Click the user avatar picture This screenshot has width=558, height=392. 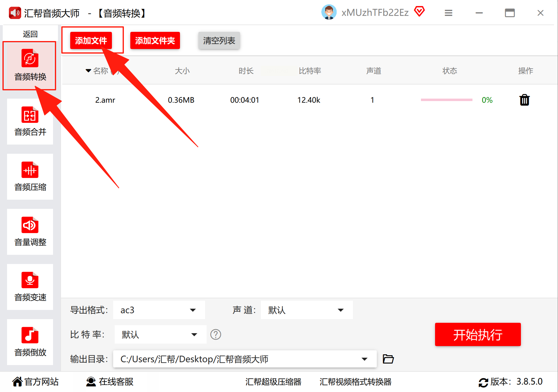tap(329, 12)
